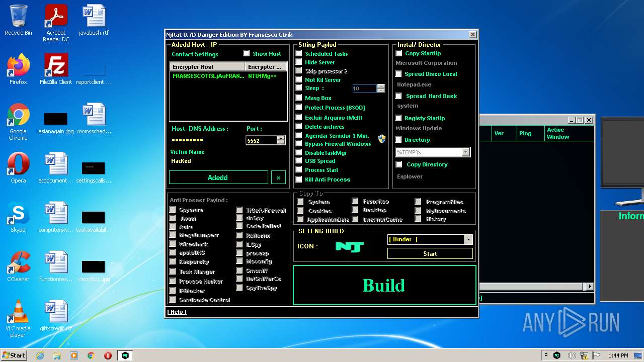Open the Start menu

coord(14,355)
